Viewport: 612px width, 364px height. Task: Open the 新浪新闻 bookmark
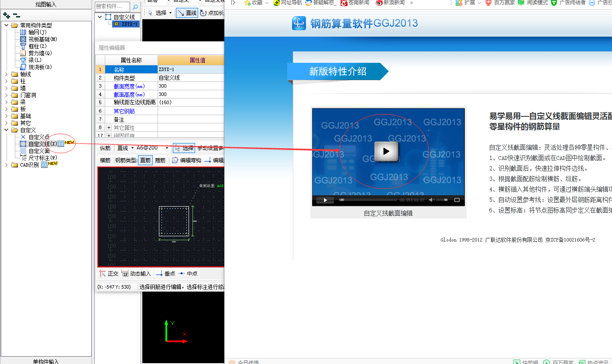tap(390, 3)
